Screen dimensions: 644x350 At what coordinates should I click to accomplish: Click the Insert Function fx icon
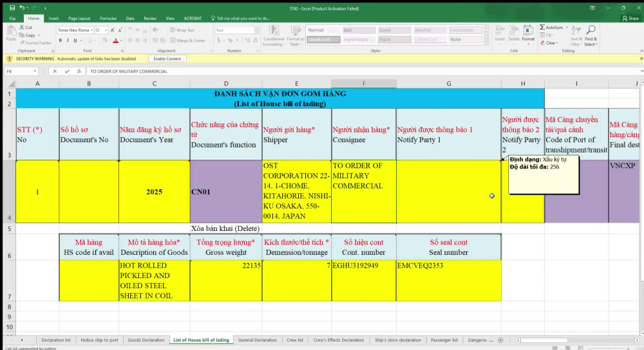(79, 71)
